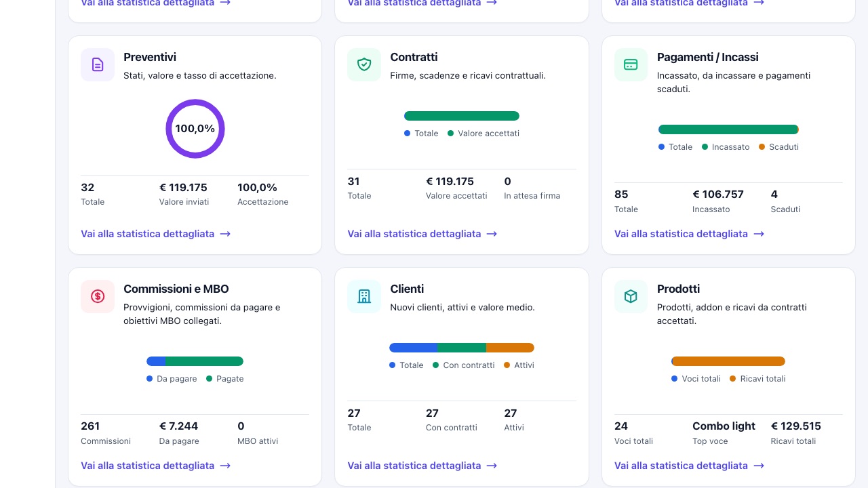Click the orange Prodotti progress bar

728,361
